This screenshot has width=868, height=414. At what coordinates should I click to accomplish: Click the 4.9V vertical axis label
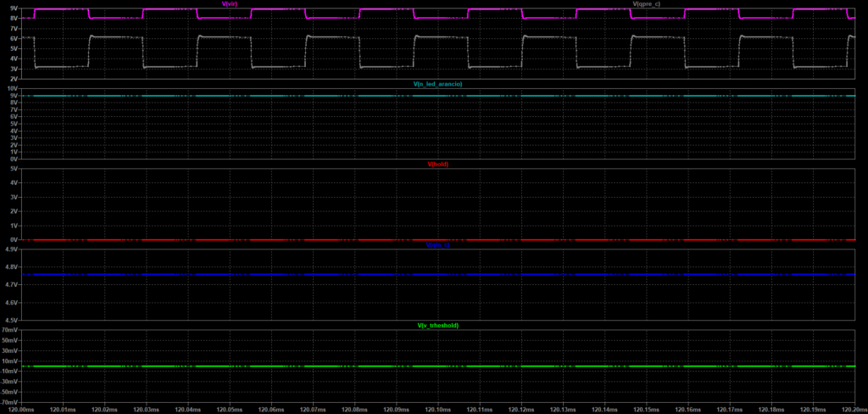(x=12, y=249)
